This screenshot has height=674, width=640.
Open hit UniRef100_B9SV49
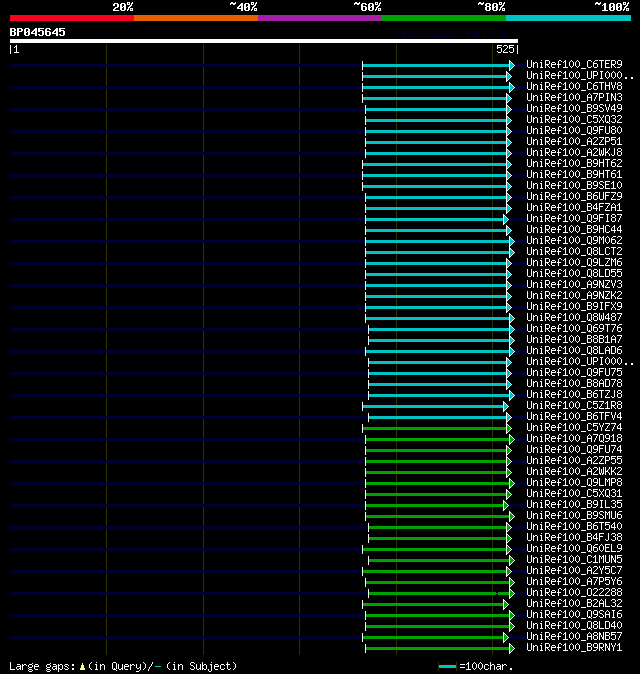point(574,108)
